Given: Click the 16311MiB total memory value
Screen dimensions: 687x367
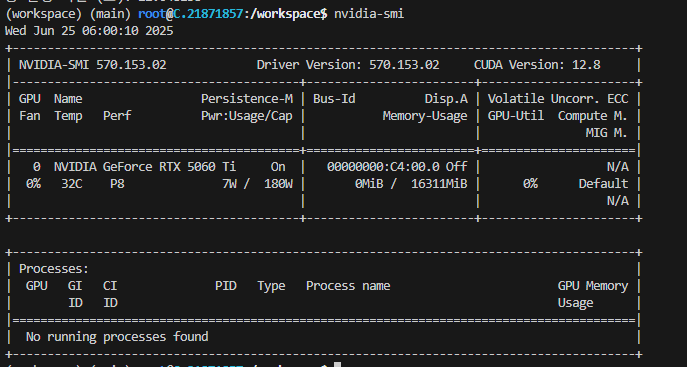Looking at the screenshot, I should tap(439, 184).
